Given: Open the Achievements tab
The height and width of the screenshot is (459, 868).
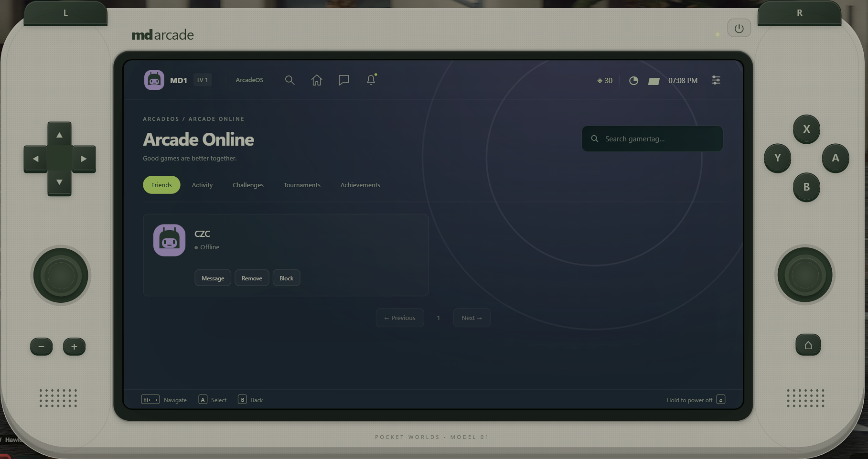Looking at the screenshot, I should tap(360, 185).
